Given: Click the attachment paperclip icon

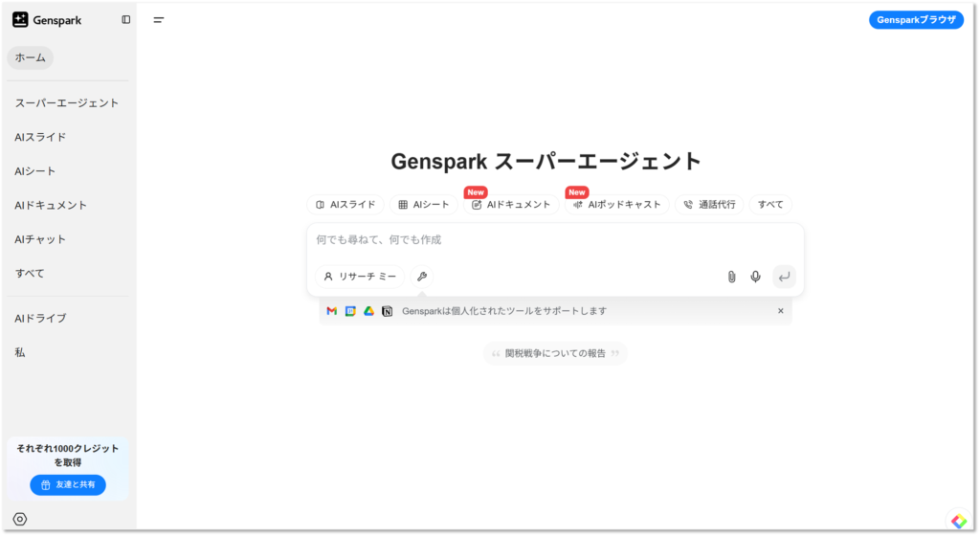Looking at the screenshot, I should pyautogui.click(x=731, y=277).
